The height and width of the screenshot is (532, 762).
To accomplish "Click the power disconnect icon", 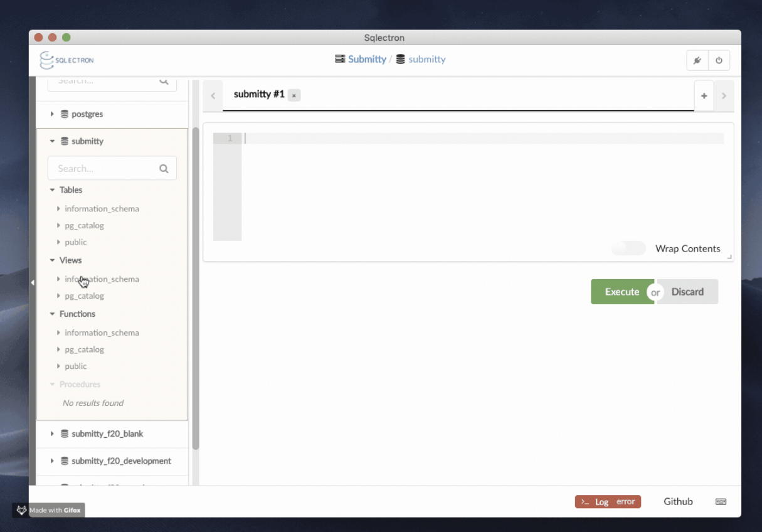I will (x=719, y=61).
